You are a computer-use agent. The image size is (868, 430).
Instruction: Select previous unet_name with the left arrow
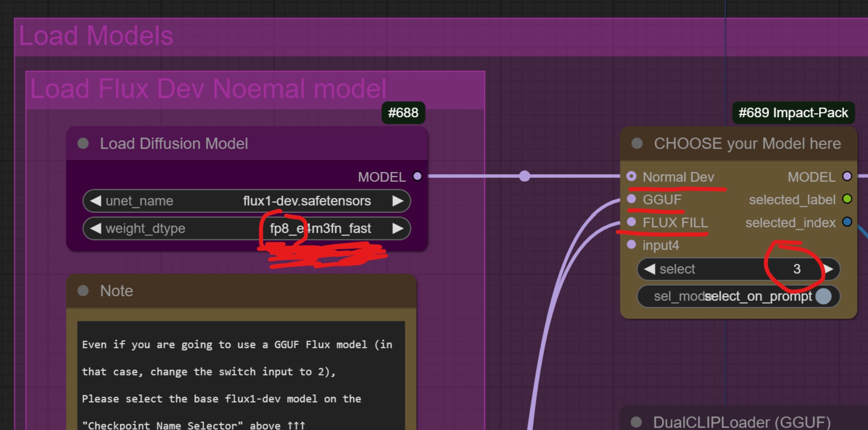click(x=96, y=201)
